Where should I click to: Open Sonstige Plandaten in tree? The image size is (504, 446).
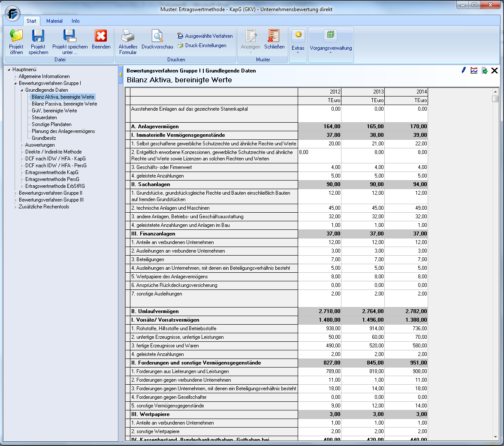[x=51, y=124]
